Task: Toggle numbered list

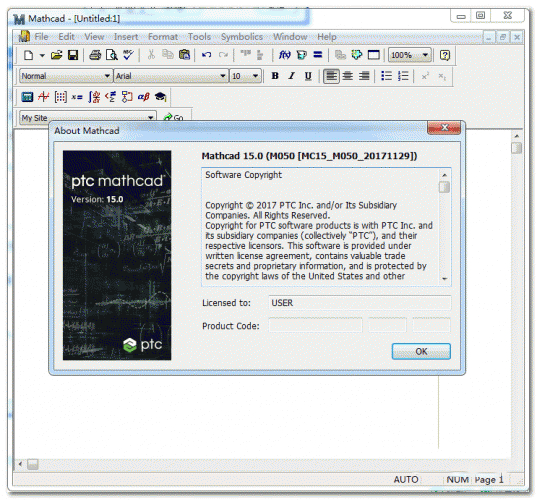Action: click(403, 76)
